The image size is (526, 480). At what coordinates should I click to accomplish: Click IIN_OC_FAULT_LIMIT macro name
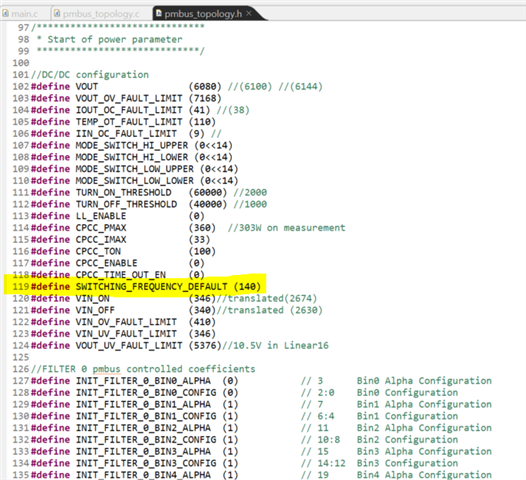click(x=126, y=134)
